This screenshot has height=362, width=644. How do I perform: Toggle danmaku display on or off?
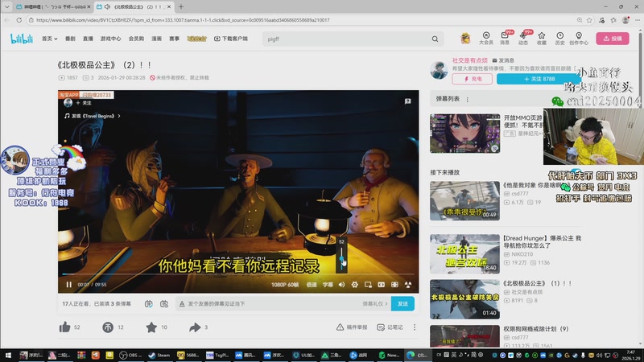(x=149, y=304)
